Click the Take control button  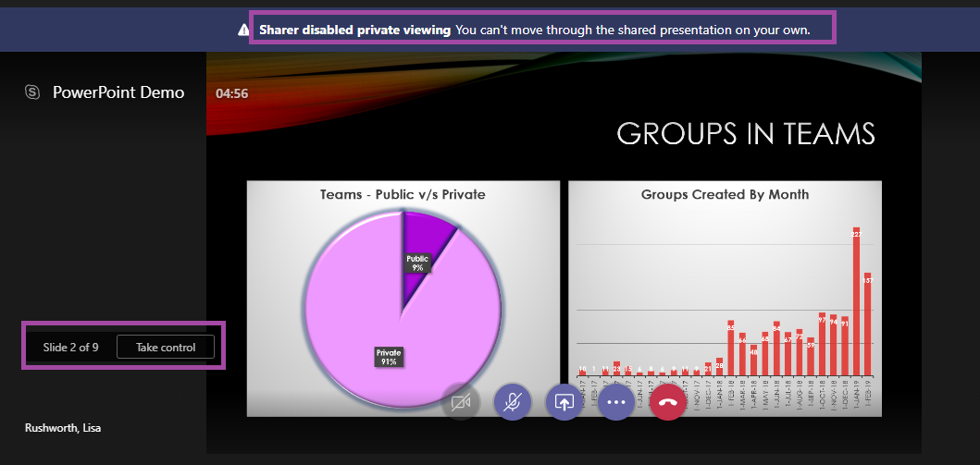click(x=166, y=347)
